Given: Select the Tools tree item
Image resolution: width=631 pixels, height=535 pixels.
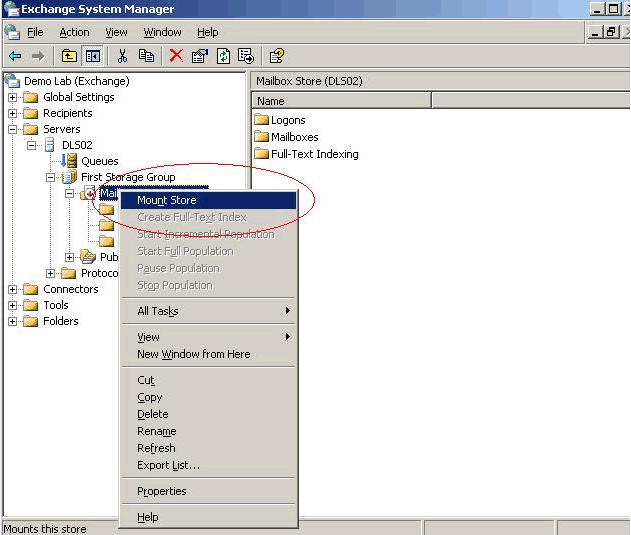Looking at the screenshot, I should coord(56,305).
